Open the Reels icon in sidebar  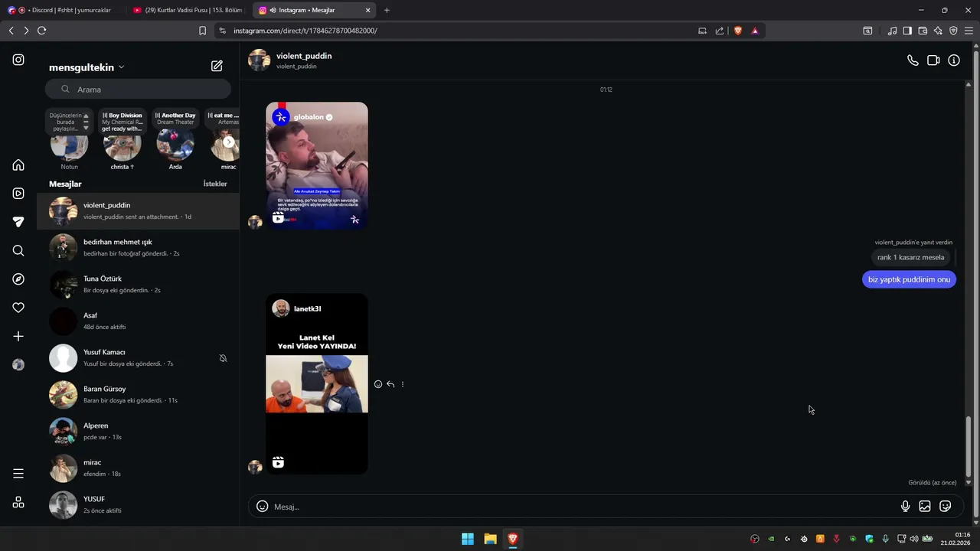point(18,194)
